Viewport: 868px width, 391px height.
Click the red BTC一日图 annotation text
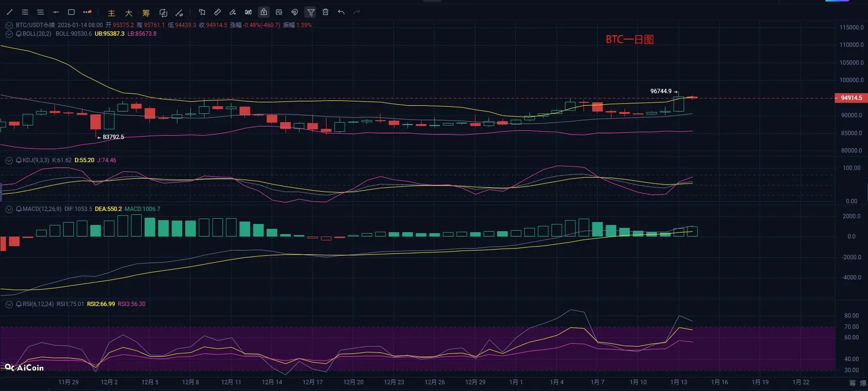pyautogui.click(x=630, y=40)
